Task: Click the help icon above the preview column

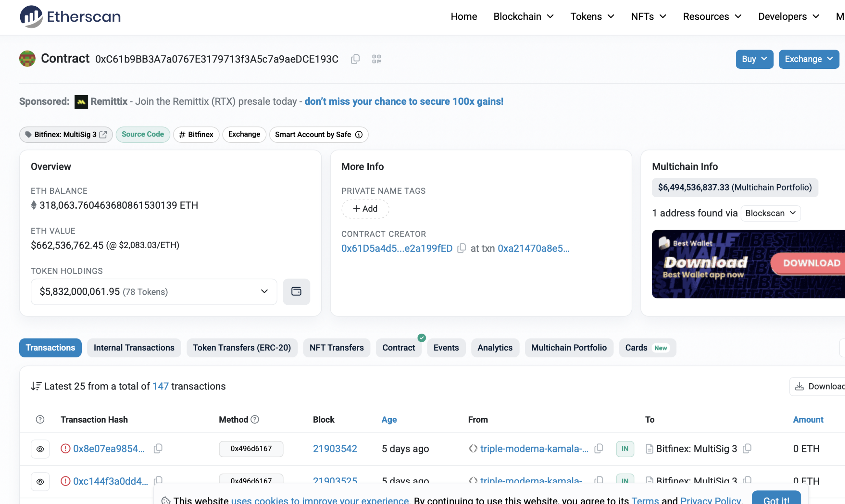Action: click(40, 419)
